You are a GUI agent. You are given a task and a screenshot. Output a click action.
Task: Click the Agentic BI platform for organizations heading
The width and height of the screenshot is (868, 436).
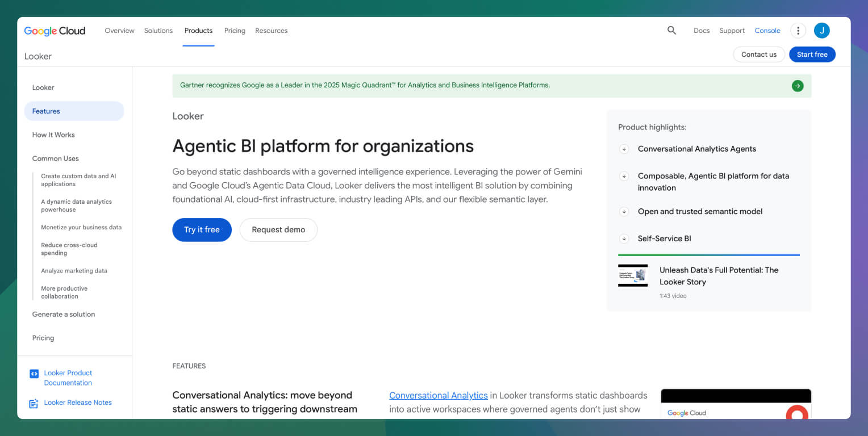[323, 146]
